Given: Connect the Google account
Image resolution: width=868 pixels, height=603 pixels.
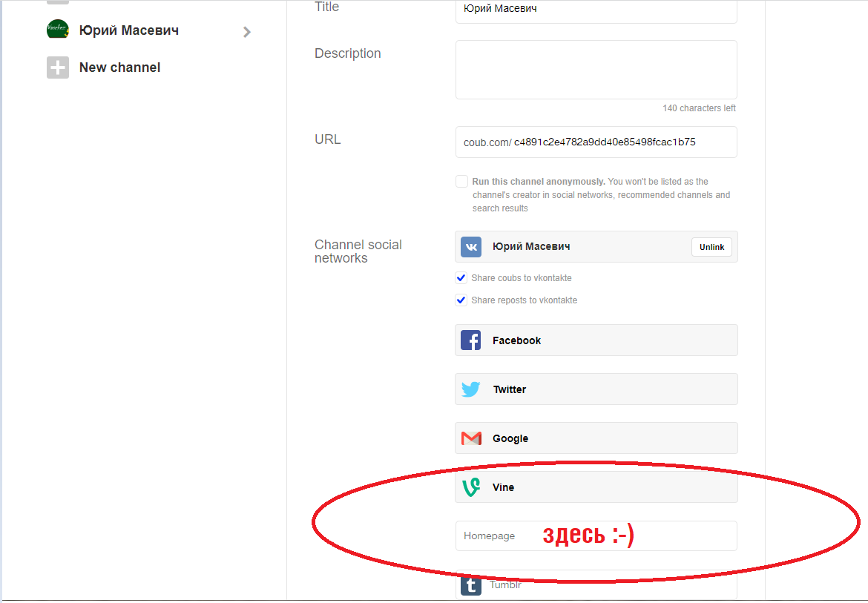Looking at the screenshot, I should click(596, 438).
